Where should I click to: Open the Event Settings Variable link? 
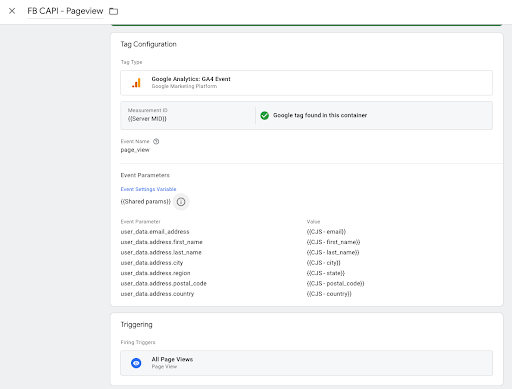click(x=148, y=189)
